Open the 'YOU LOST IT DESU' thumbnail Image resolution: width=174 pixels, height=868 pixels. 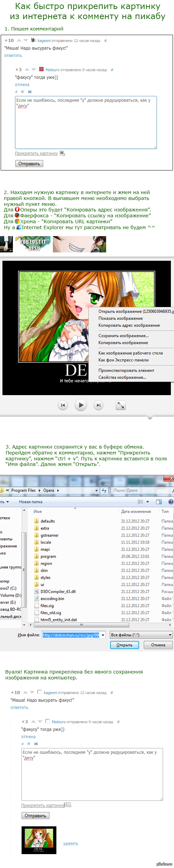pyautogui.click(x=33, y=244)
